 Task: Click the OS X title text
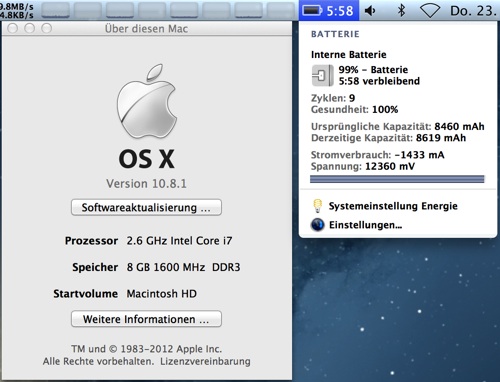click(x=146, y=159)
